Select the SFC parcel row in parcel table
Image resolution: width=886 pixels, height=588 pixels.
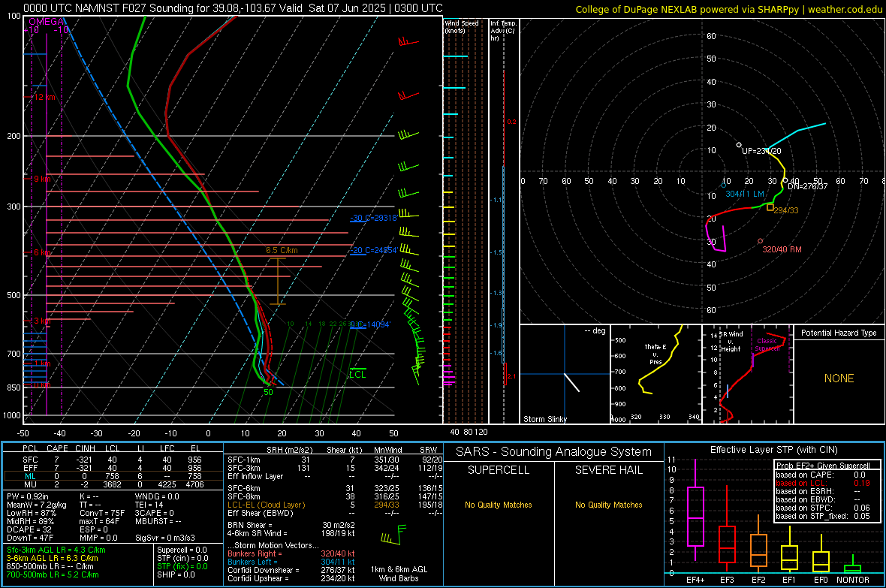[x=113, y=460]
